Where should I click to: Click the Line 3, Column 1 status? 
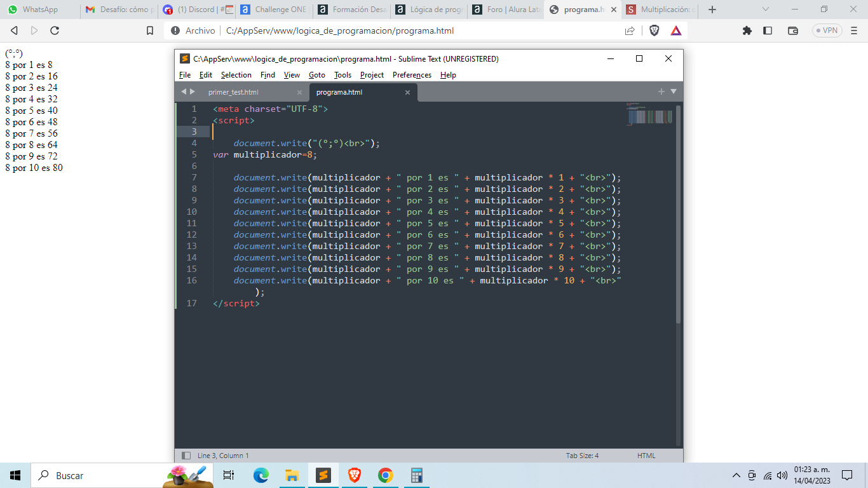[x=223, y=456]
